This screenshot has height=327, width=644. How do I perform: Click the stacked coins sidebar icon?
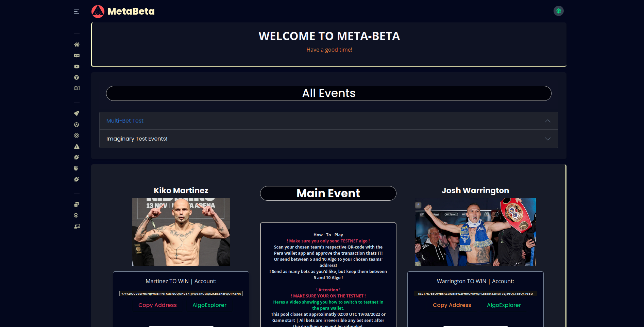77,204
